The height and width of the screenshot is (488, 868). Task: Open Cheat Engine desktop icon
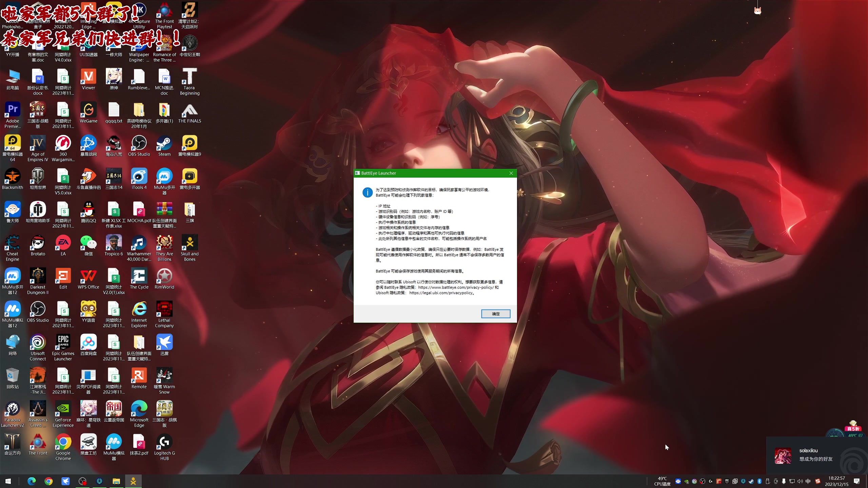[x=13, y=248]
